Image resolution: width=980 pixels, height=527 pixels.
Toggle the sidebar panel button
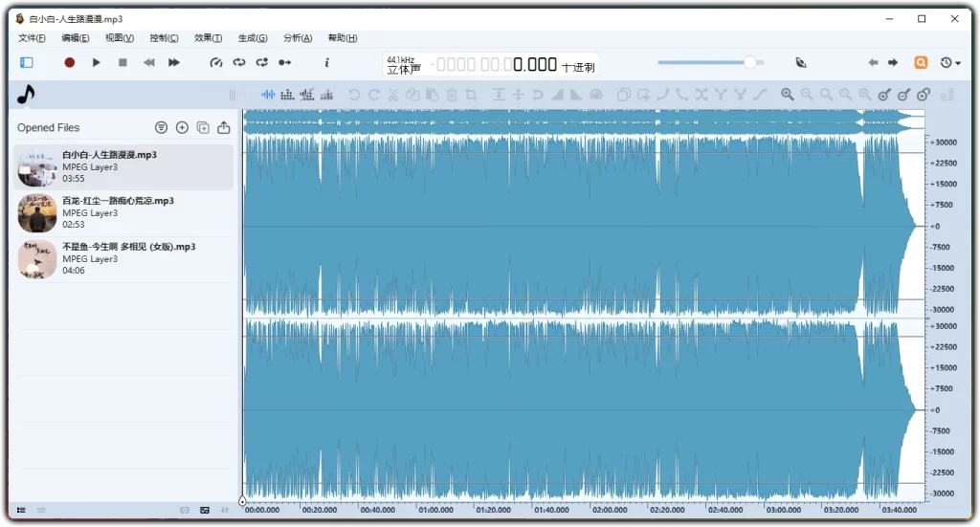point(26,62)
